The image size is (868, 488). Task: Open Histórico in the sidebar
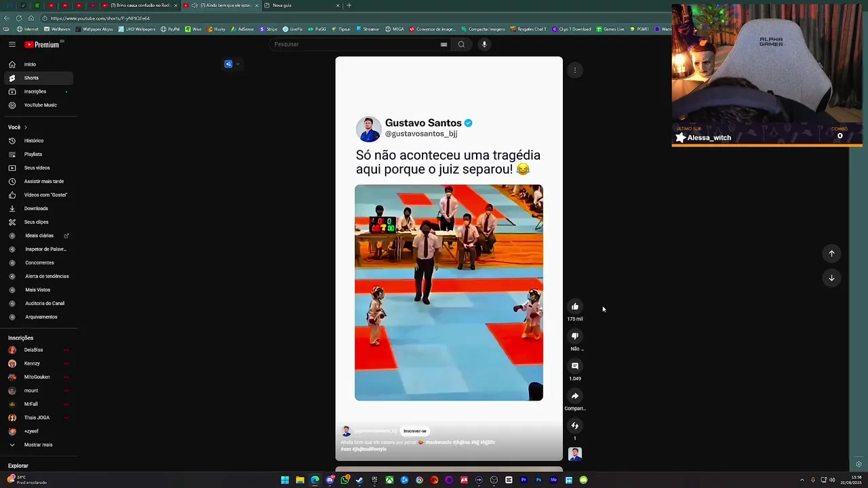tap(39, 141)
